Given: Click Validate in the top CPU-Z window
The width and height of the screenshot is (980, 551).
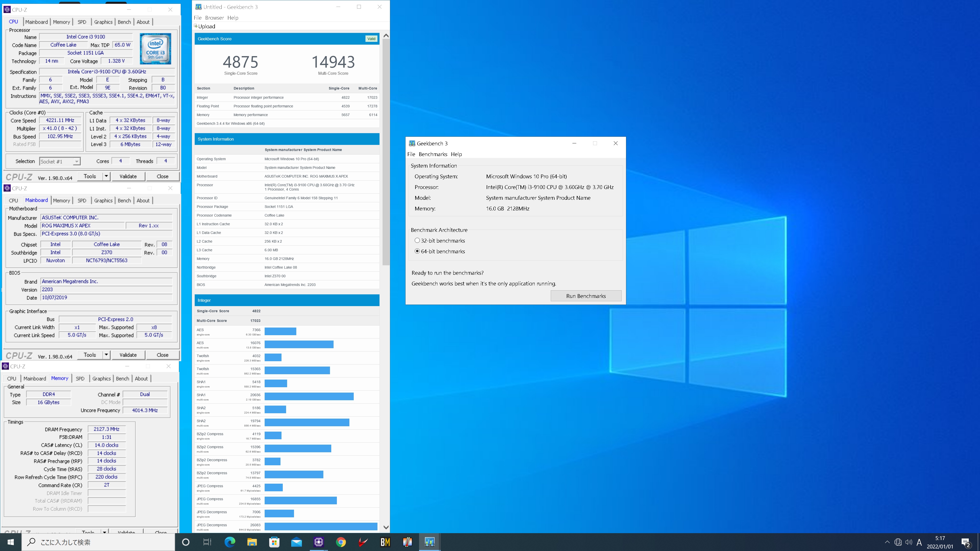Looking at the screenshot, I should pyautogui.click(x=128, y=176).
